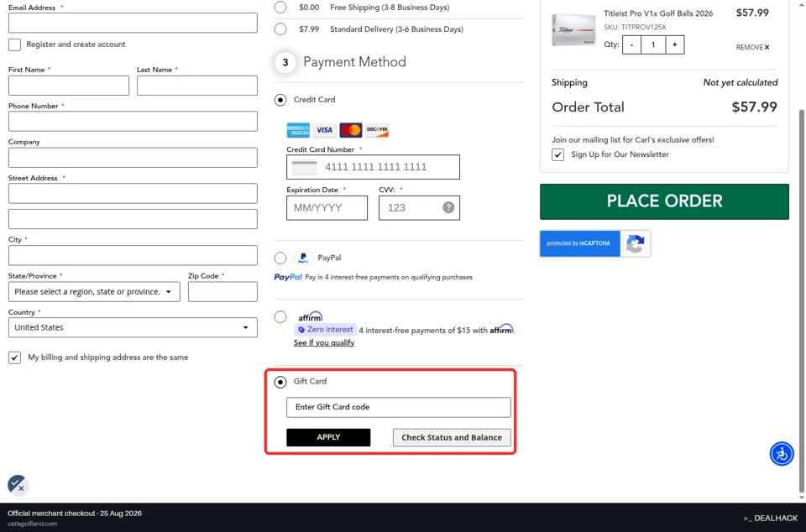
Task: Focus the Credit Card Number field
Action: coord(373,167)
